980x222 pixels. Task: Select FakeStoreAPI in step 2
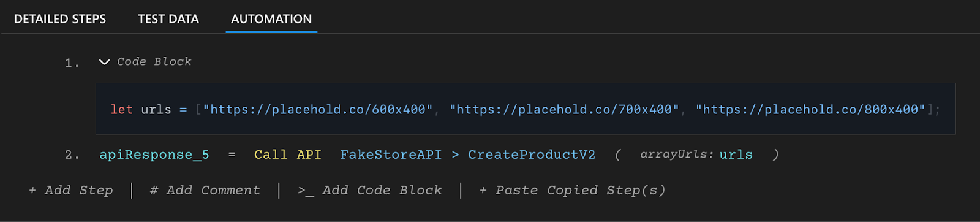coord(391,155)
